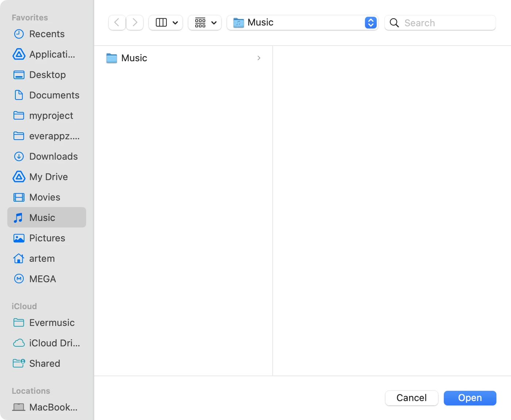The image size is (511, 420).
Task: Click the Cancel button
Action: click(411, 398)
